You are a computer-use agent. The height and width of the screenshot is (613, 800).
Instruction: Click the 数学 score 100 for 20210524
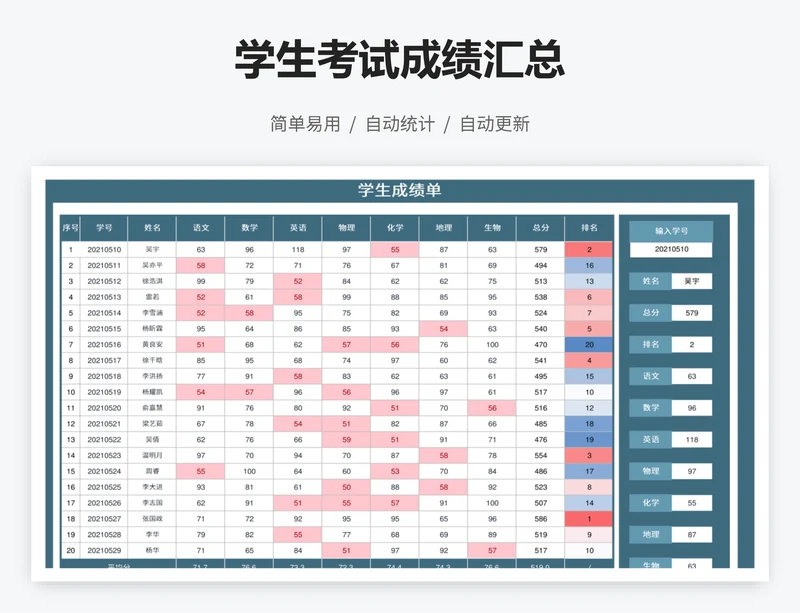249,471
